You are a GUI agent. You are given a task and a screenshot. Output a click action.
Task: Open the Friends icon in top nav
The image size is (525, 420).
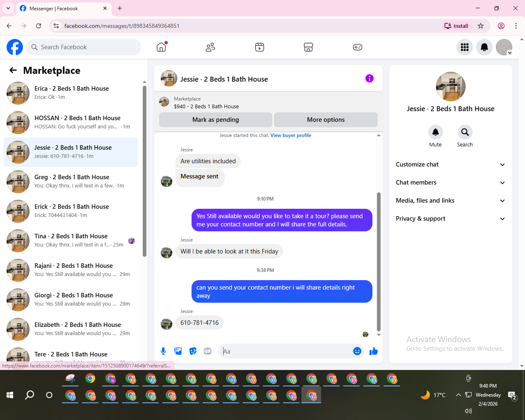click(x=210, y=47)
